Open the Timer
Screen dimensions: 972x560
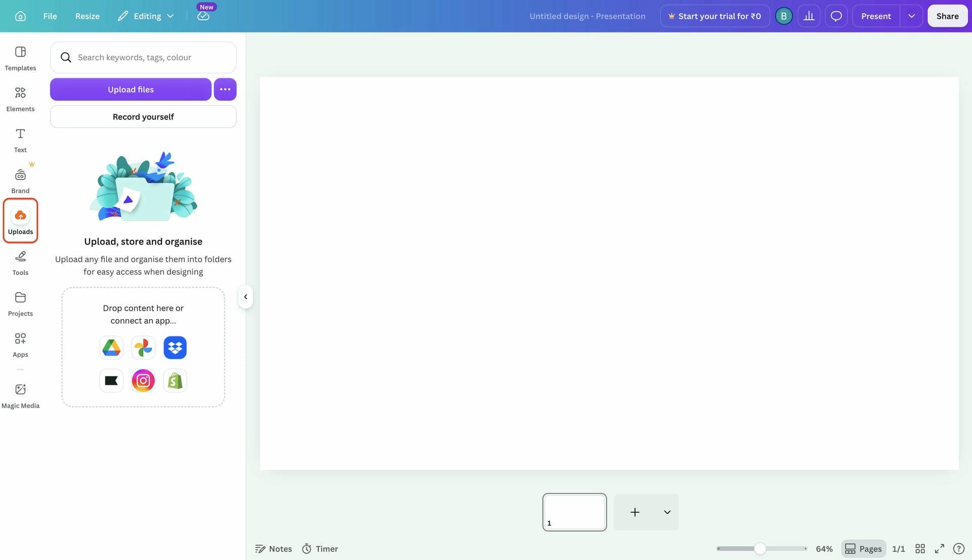pyautogui.click(x=320, y=549)
